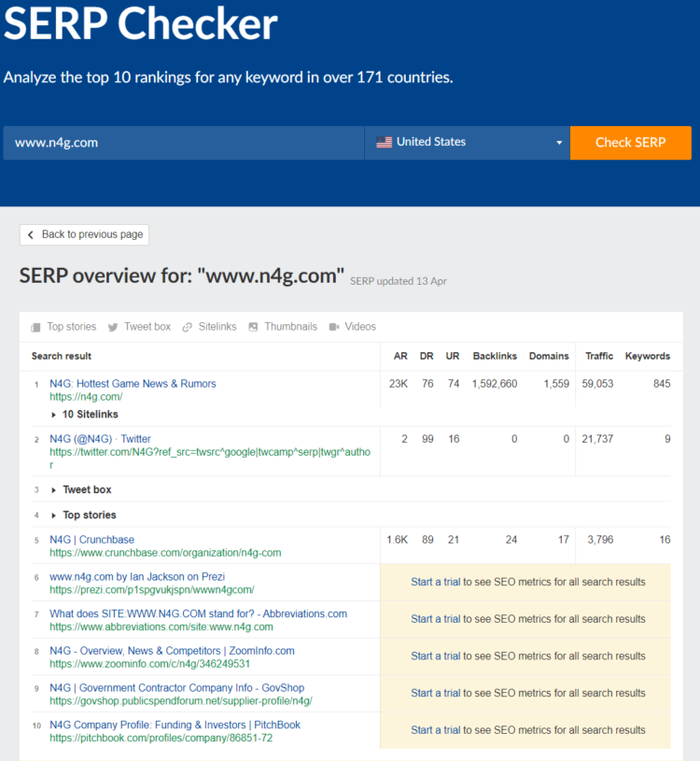Click the Sitelinks chain icon
The height and width of the screenshot is (761, 700).
pyautogui.click(x=188, y=327)
